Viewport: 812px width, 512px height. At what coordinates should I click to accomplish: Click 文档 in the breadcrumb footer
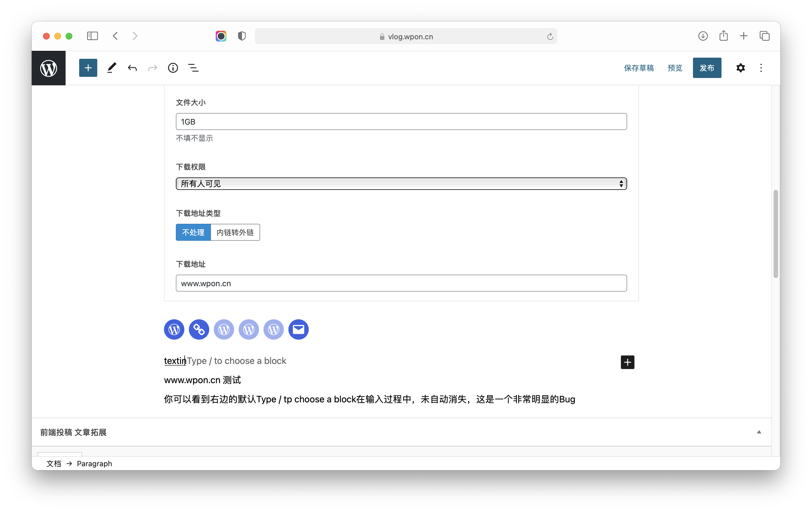(54, 463)
